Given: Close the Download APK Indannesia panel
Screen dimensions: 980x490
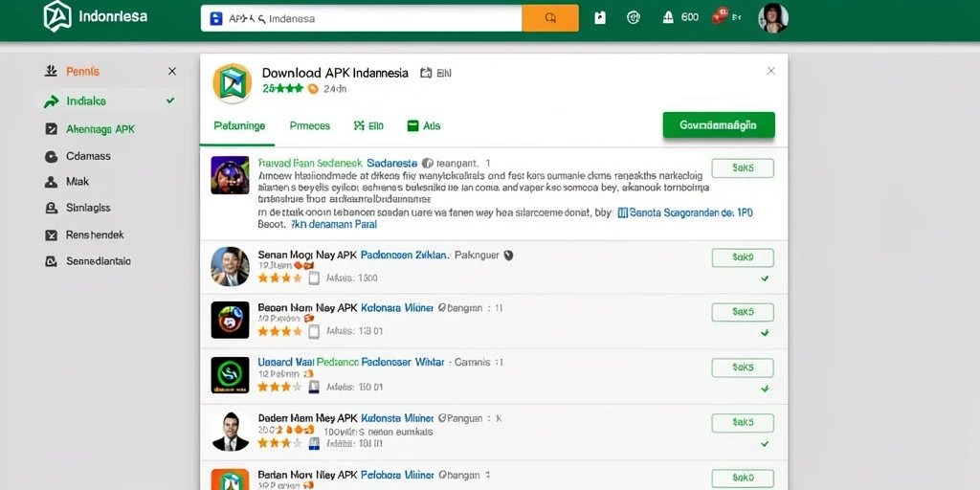Looking at the screenshot, I should click(x=770, y=71).
